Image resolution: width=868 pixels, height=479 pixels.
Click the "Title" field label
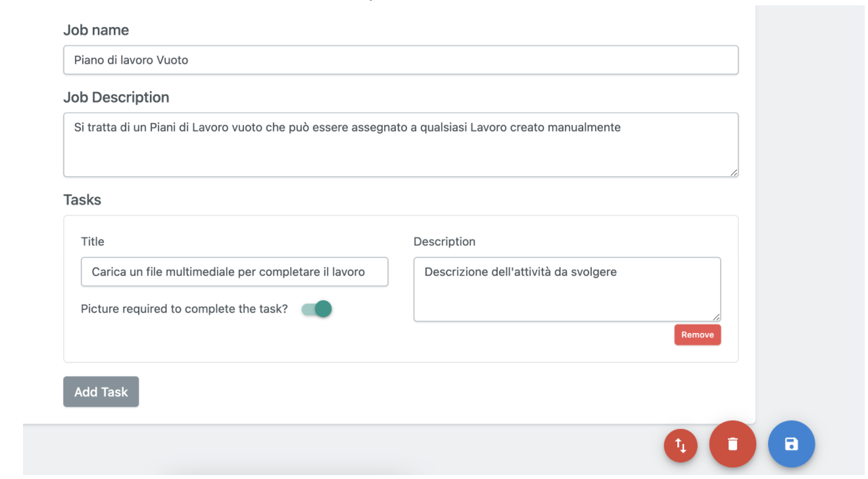click(93, 241)
